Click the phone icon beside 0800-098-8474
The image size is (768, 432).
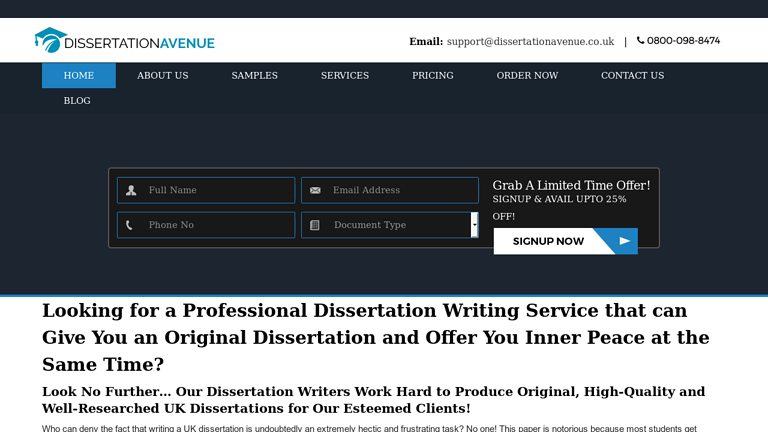(x=640, y=41)
